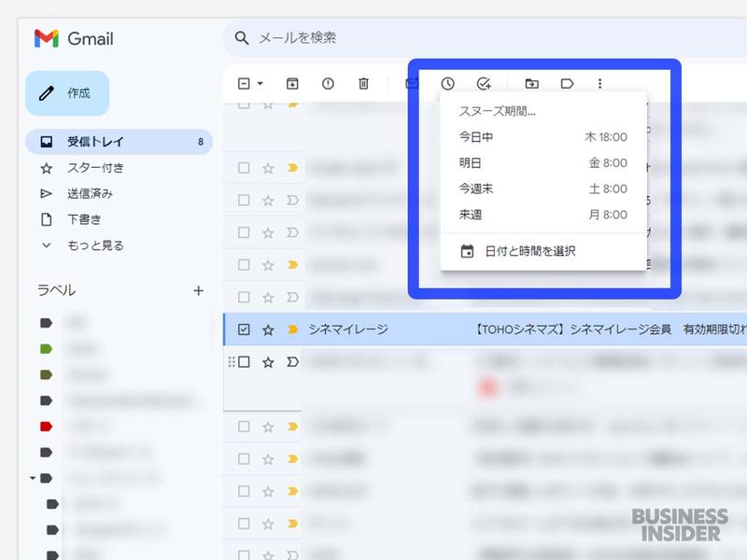Click the search magnifier icon
The image size is (747, 560).
tap(242, 38)
